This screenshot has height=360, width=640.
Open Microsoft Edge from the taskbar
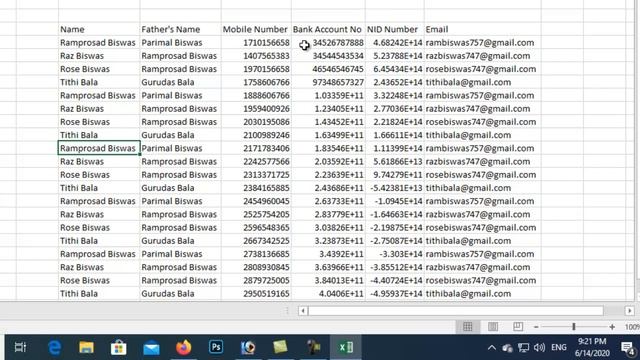coord(54,347)
